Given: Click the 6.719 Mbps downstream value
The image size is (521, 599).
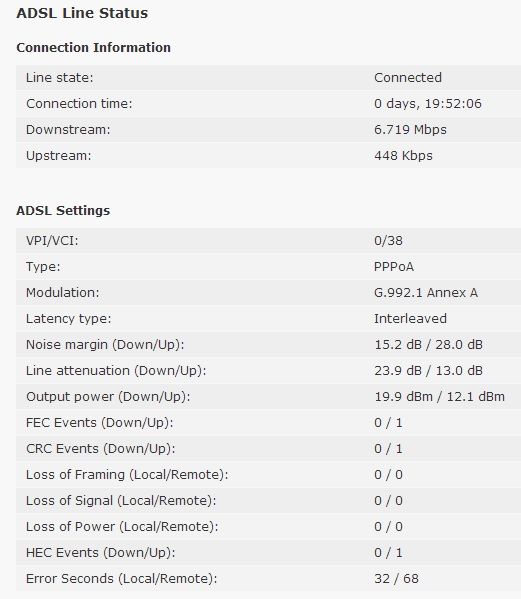Looking at the screenshot, I should [410, 130].
